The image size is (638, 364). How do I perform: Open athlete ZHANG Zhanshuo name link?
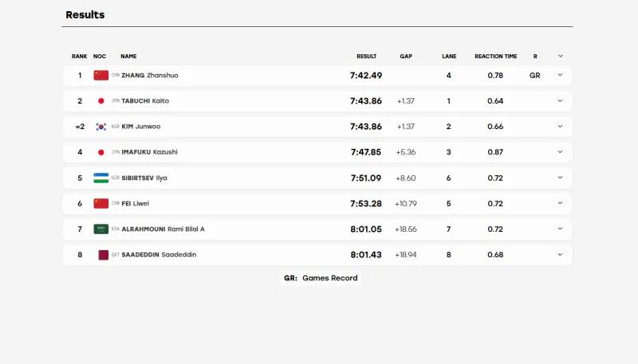coord(150,75)
